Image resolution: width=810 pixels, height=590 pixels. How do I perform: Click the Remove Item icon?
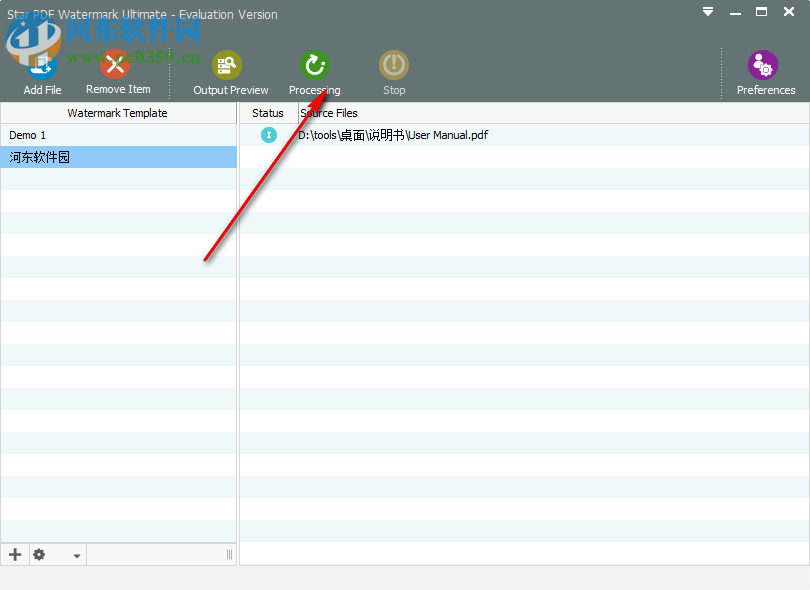[115, 65]
